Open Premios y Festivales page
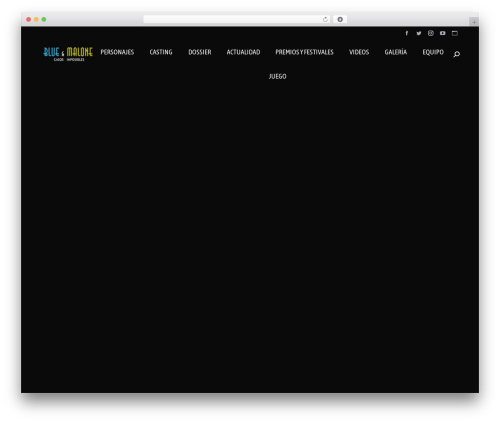This screenshot has width=500, height=423. pyautogui.click(x=304, y=52)
